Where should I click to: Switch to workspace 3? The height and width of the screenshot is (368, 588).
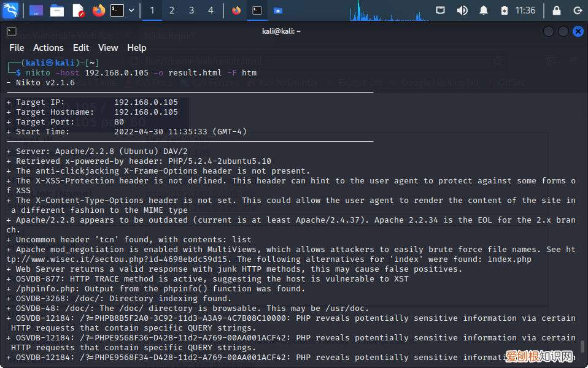point(191,10)
